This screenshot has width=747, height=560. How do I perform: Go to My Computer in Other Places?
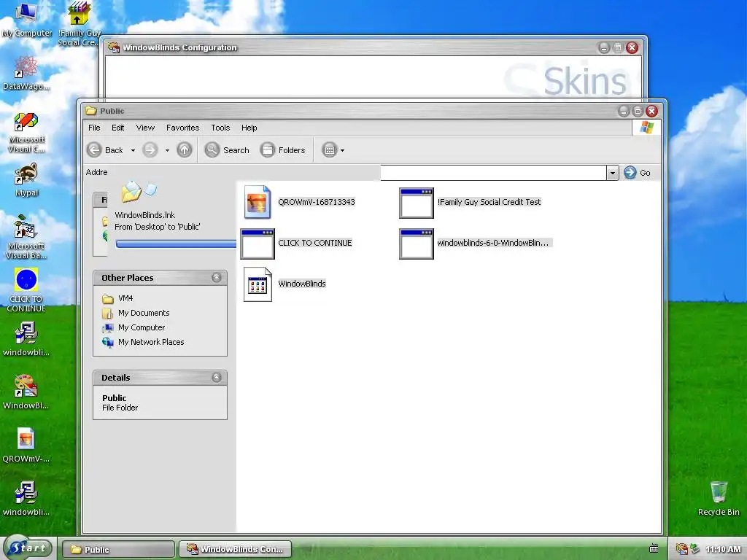point(134,327)
